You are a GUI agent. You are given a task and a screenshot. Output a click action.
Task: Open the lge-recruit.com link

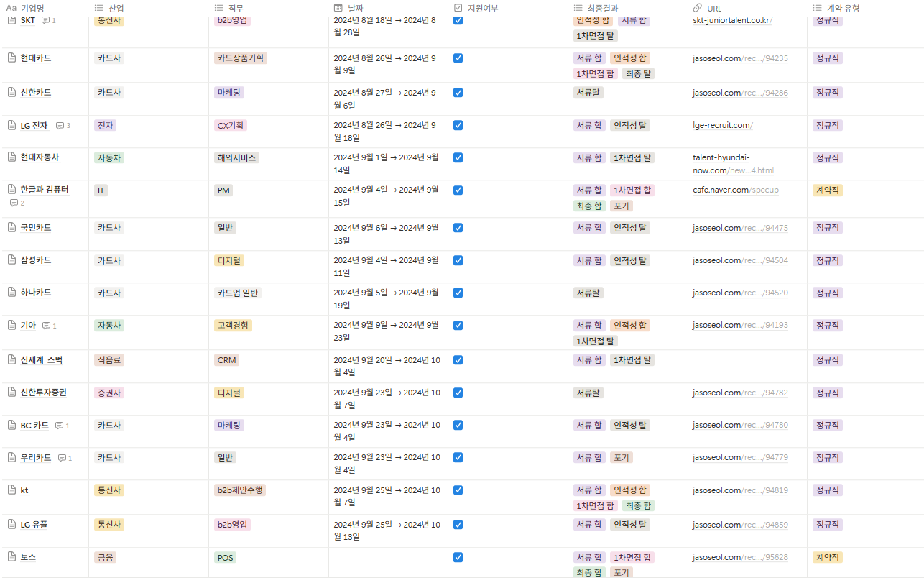pyautogui.click(x=722, y=125)
